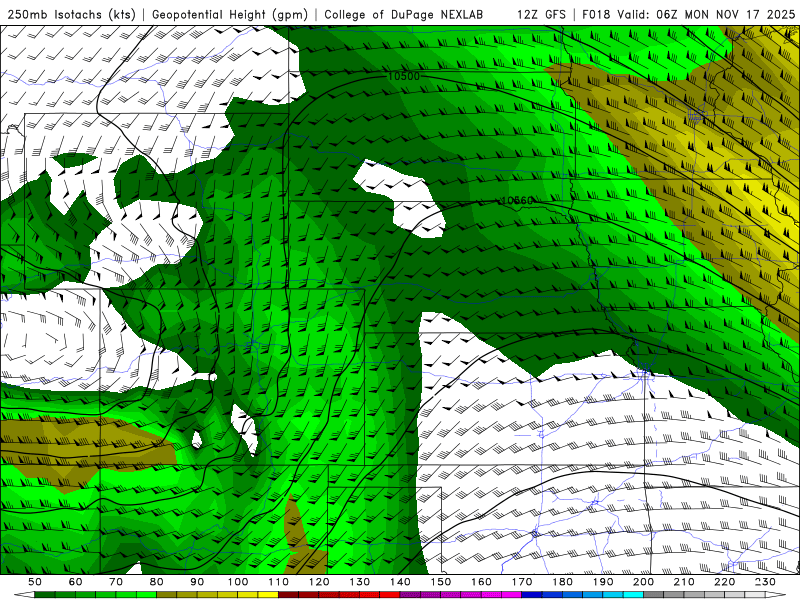Click the 50 knot legend label
The image size is (800, 600).
35,582
